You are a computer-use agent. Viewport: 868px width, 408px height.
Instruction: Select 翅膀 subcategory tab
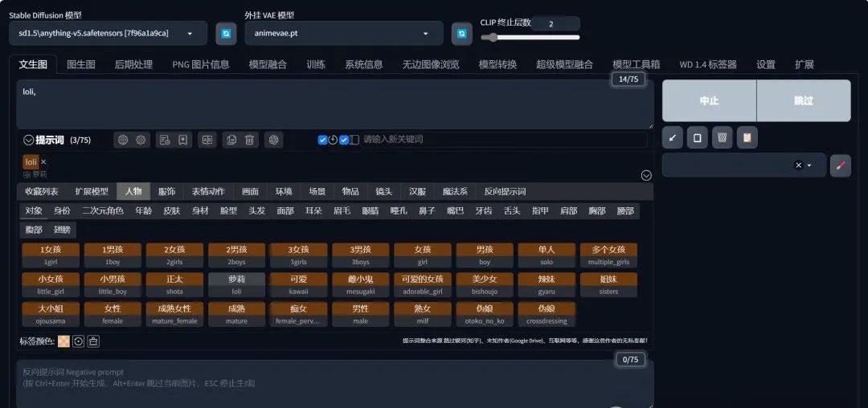(62, 229)
